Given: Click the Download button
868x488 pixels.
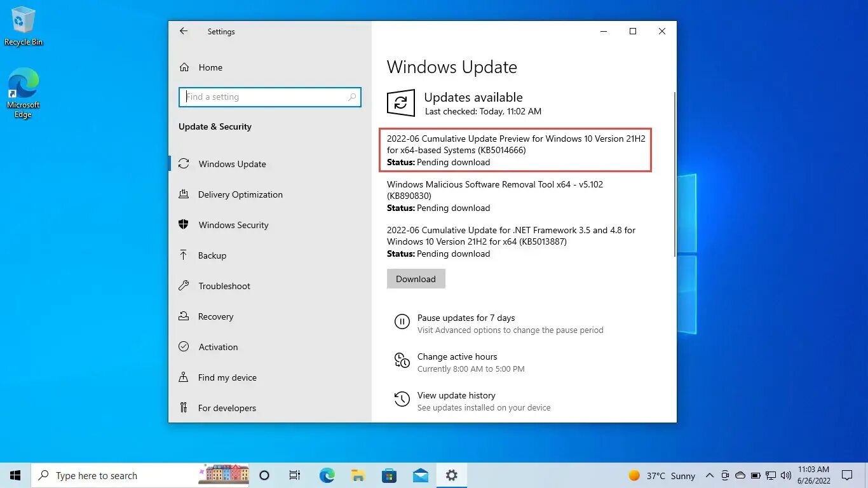Looking at the screenshot, I should tap(416, 279).
